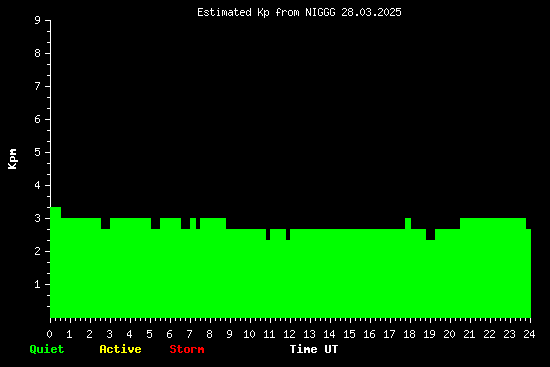550x367 pixels.
Task: Click the 'Time UT' axis label
Action: point(314,349)
